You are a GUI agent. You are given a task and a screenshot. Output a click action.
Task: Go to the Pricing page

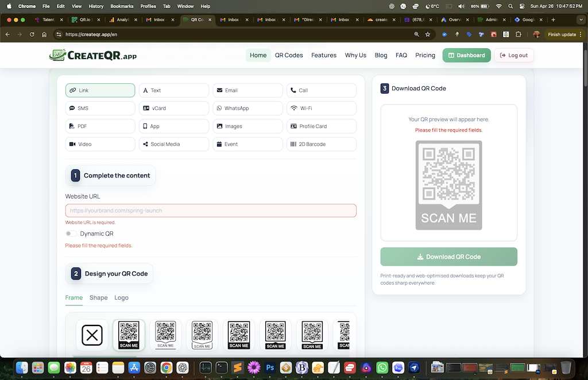coord(425,55)
